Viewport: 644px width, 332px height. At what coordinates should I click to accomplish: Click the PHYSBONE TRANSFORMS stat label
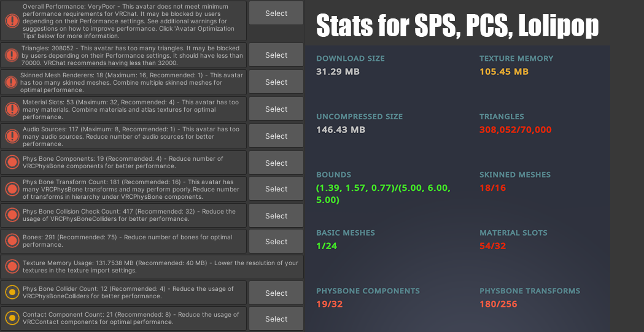[530, 291]
